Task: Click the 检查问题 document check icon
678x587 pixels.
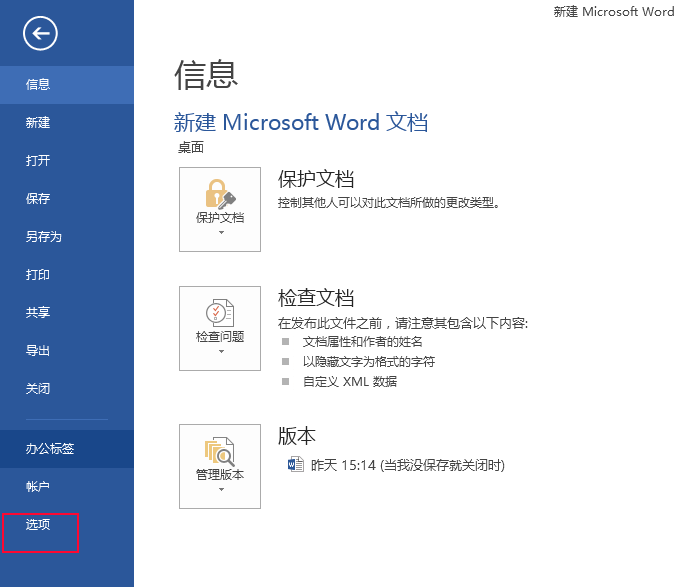Action: (x=220, y=313)
